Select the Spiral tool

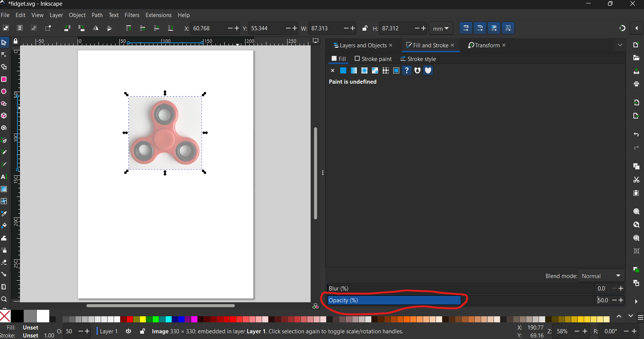click(x=4, y=128)
